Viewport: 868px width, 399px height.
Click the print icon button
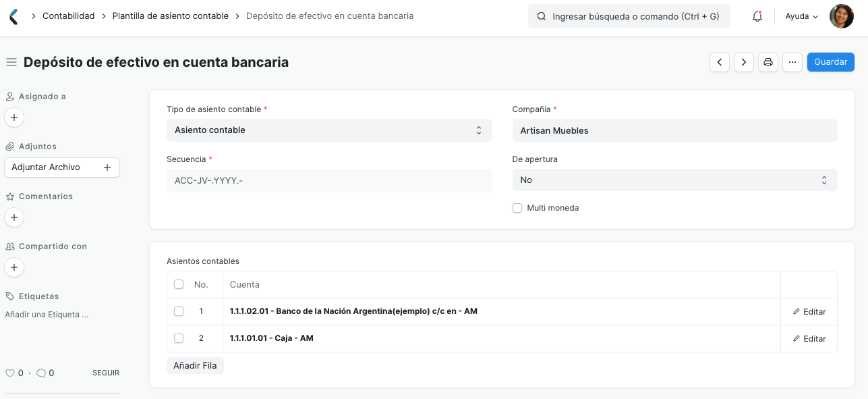[768, 62]
